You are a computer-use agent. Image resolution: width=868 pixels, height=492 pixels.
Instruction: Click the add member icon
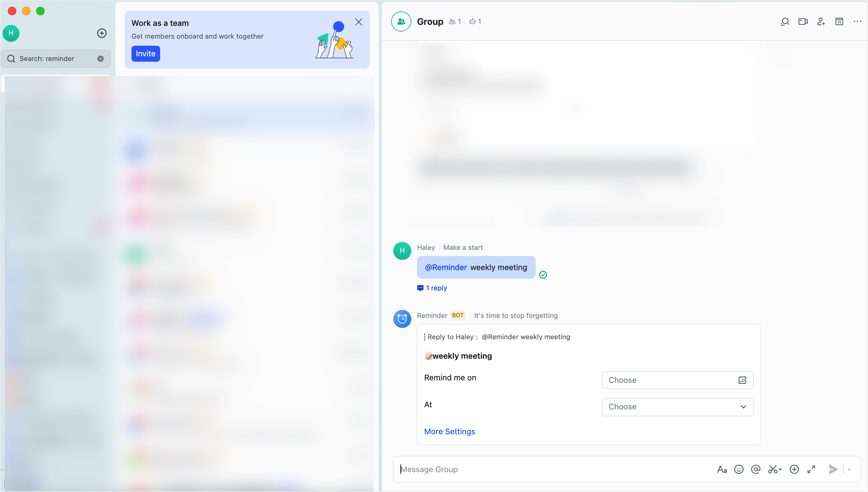[x=821, y=22]
